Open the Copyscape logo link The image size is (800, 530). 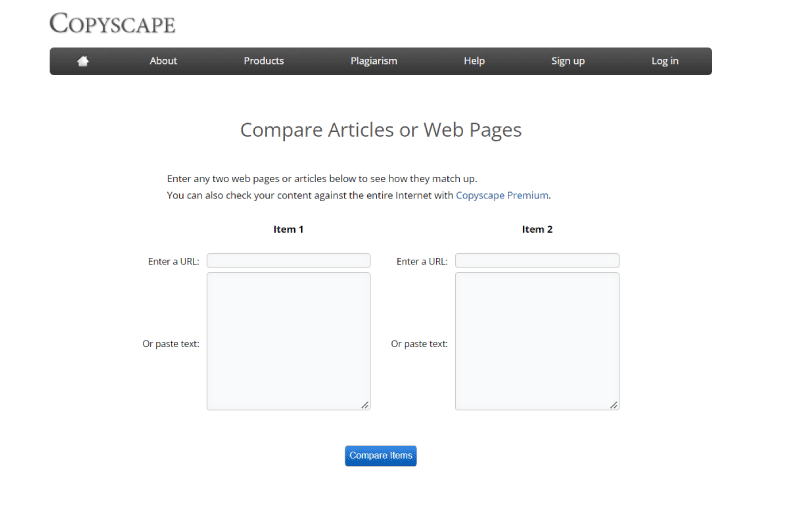click(x=112, y=23)
